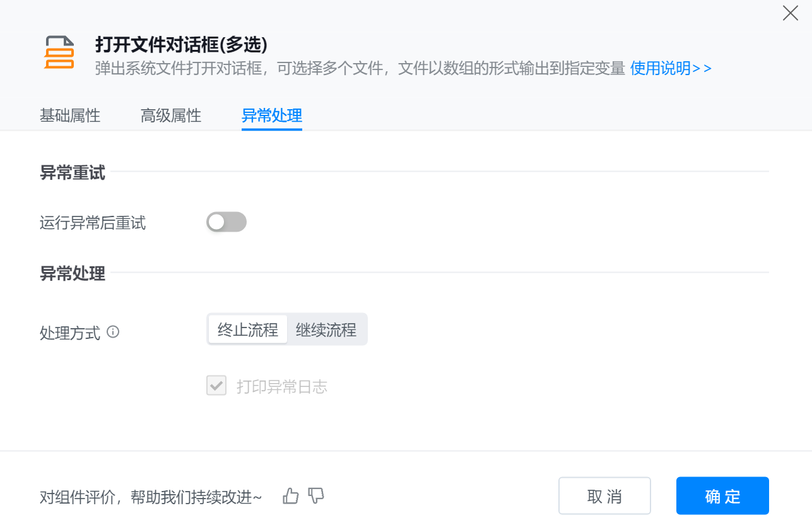This screenshot has width=812, height=532.
Task: Select the 终止流程 handling option
Action: [248, 329]
